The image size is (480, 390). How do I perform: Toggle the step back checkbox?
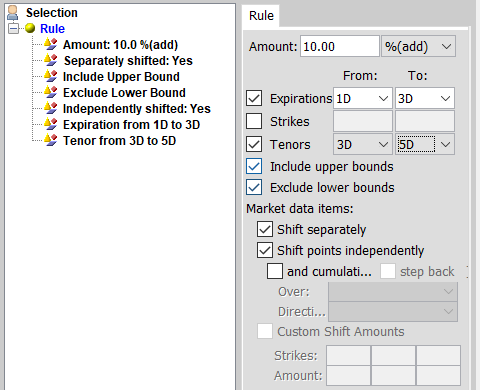click(x=388, y=271)
